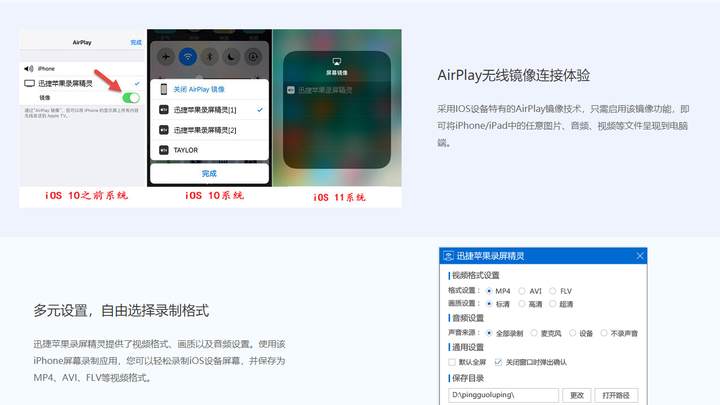Click the phone icon beside 关闭 AirPlay 镜像
The image size is (720, 405).
163,89
